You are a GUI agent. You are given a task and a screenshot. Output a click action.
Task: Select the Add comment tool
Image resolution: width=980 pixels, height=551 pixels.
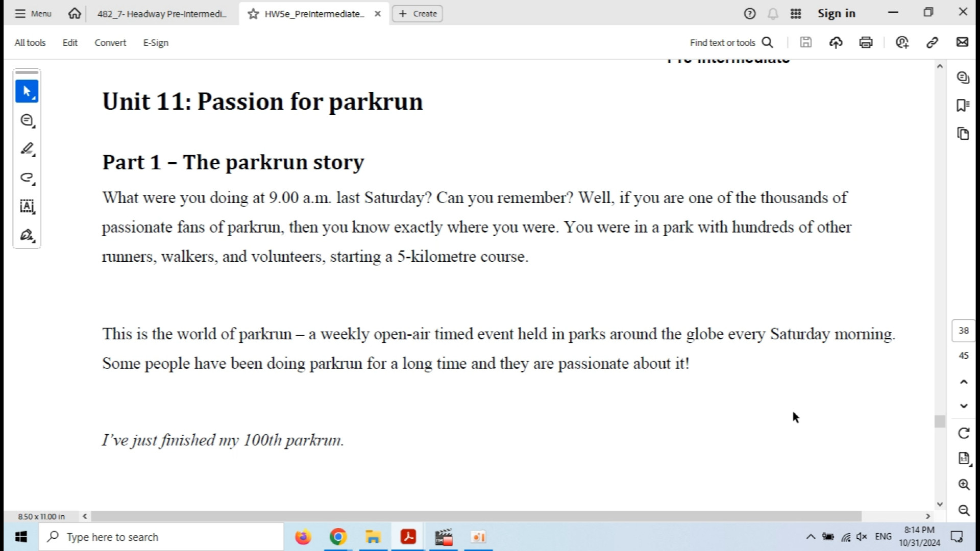(x=27, y=120)
